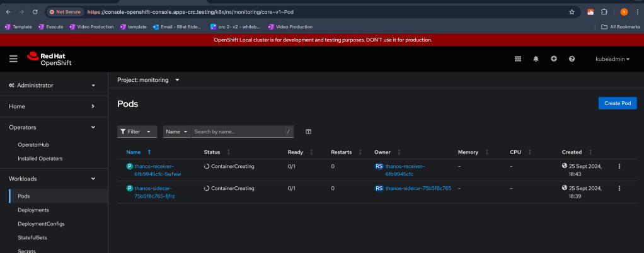Open the browser extensions puzzle icon

tap(604, 12)
